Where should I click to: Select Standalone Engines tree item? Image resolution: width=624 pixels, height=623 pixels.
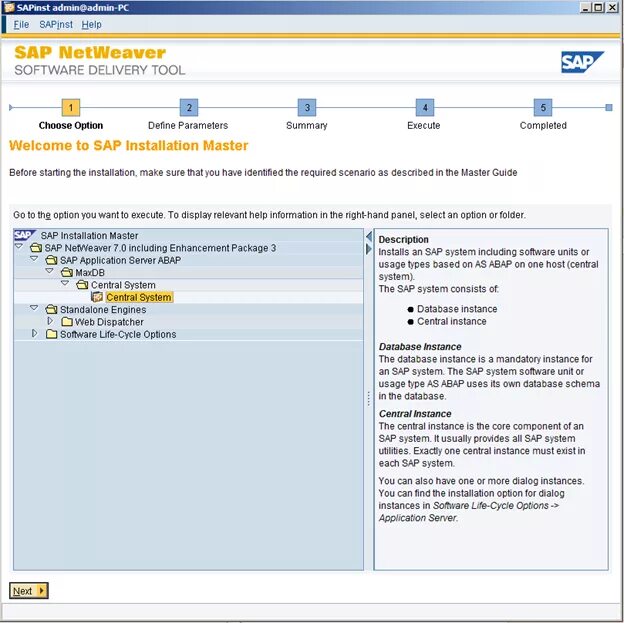pyautogui.click(x=103, y=310)
